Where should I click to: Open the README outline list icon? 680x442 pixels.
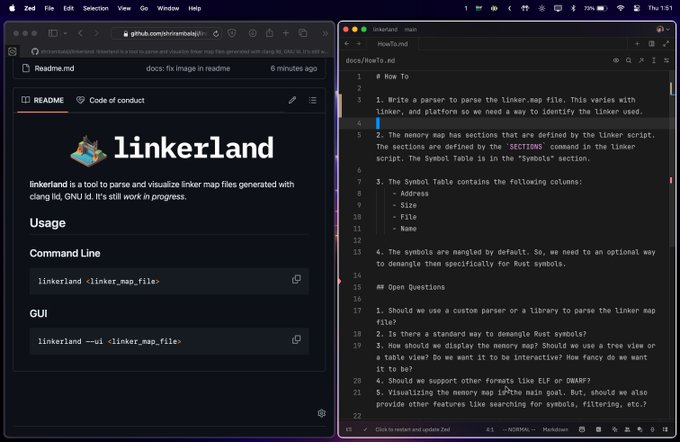[x=312, y=100]
